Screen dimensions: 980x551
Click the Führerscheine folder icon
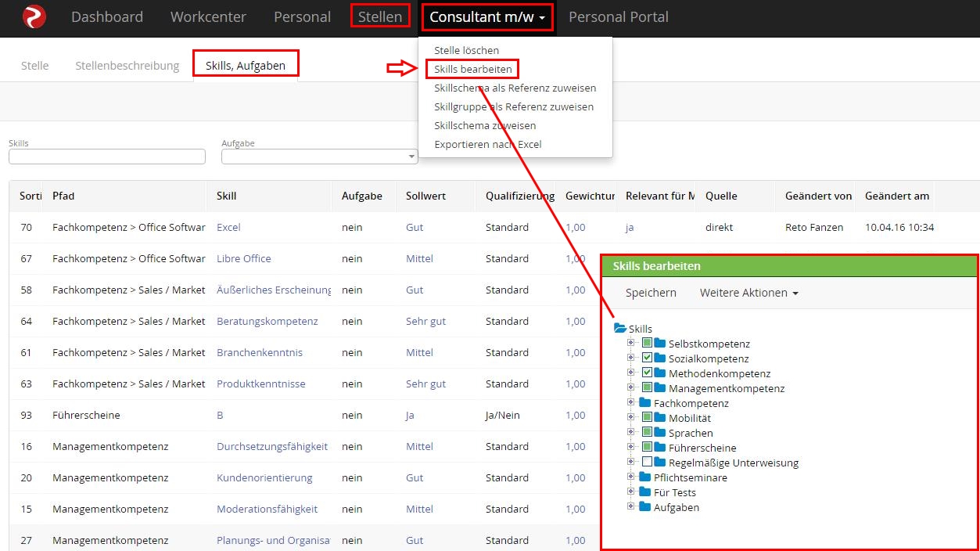[x=660, y=448]
